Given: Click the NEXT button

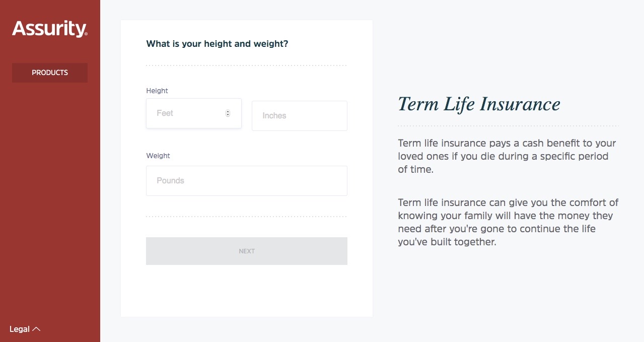Looking at the screenshot, I should 247,251.
